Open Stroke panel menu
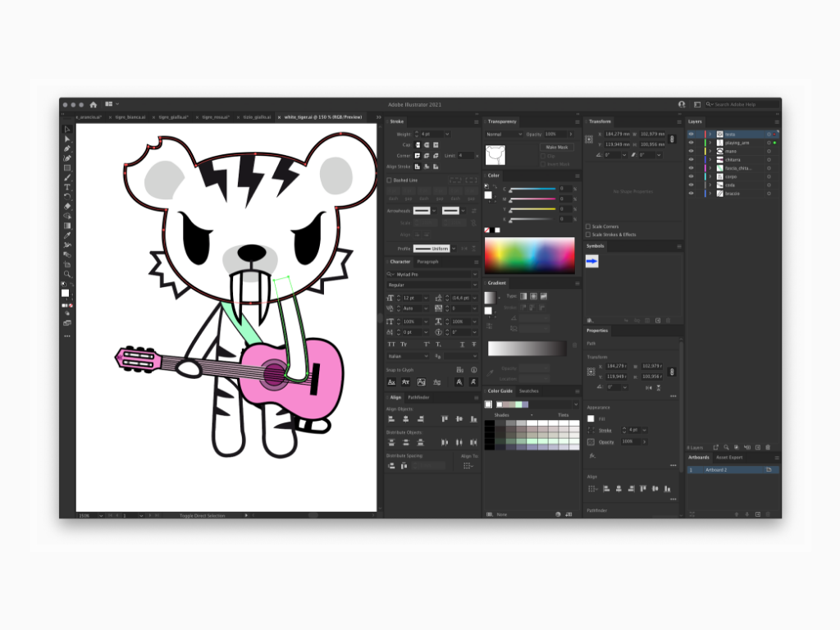Screen dimensions: 840x630 [x=476, y=121]
